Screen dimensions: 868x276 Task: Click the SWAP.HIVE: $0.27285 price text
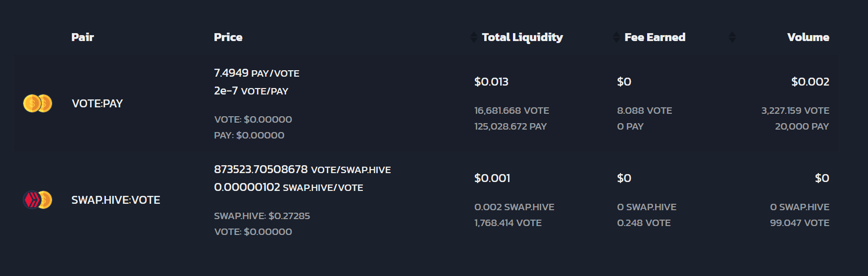point(262,216)
